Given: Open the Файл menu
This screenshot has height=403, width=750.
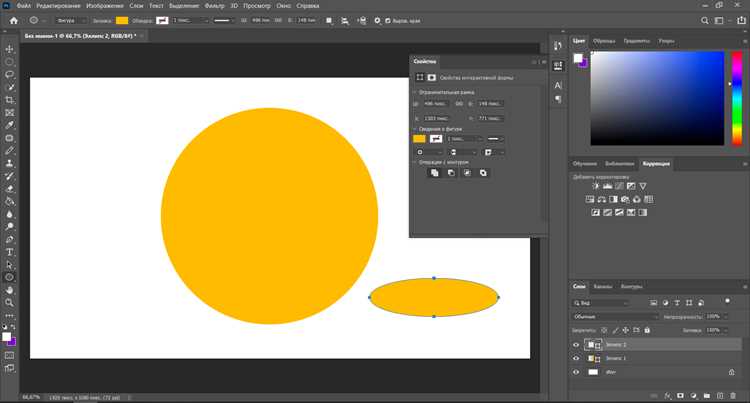Looking at the screenshot, I should (23, 6).
